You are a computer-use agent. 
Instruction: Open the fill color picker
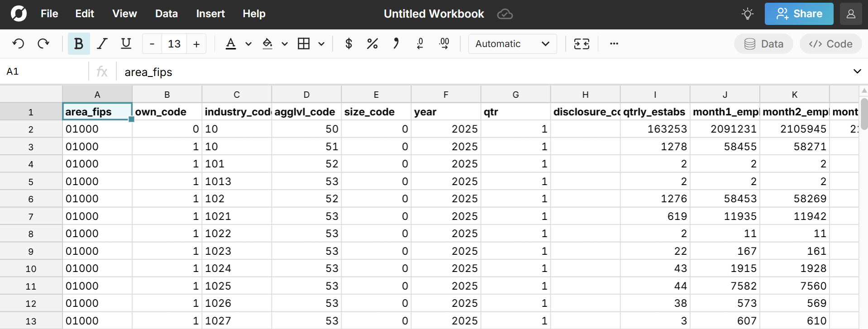tap(267, 44)
